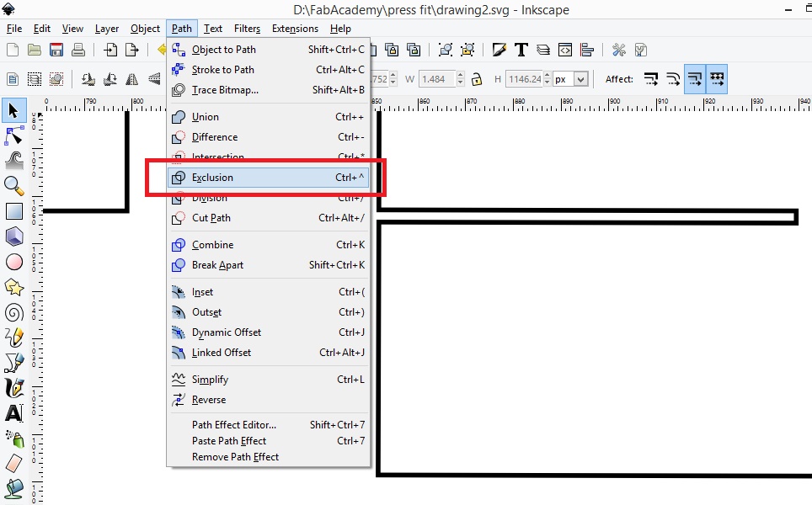Open Inkscape Preferences icon
The width and height of the screenshot is (812, 505).
[619, 50]
